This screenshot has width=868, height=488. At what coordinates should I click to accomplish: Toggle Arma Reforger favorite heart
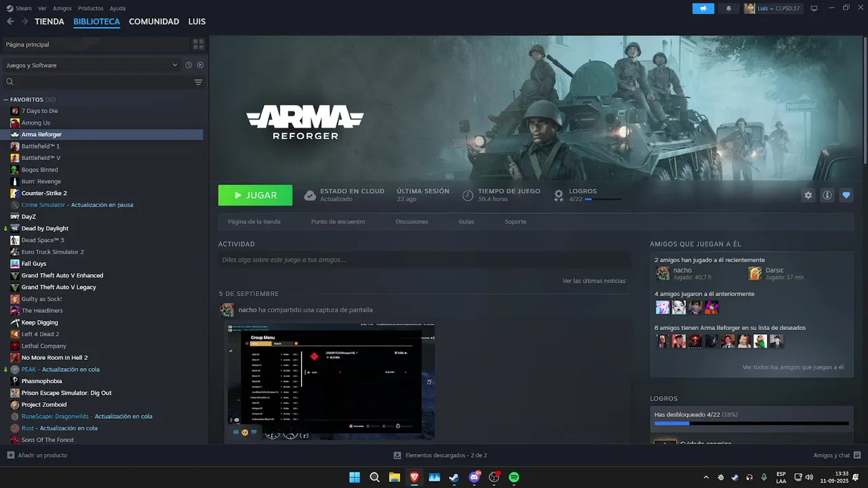tap(846, 195)
